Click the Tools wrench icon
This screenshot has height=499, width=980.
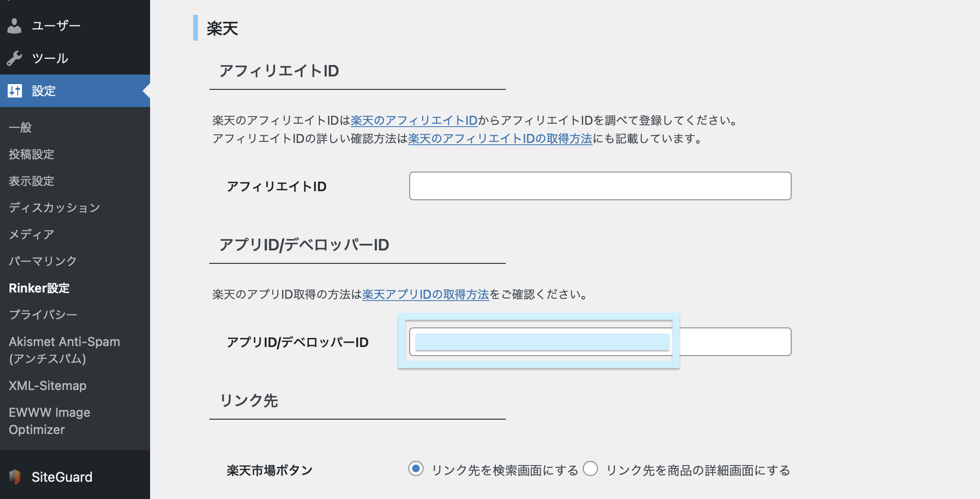coord(14,58)
